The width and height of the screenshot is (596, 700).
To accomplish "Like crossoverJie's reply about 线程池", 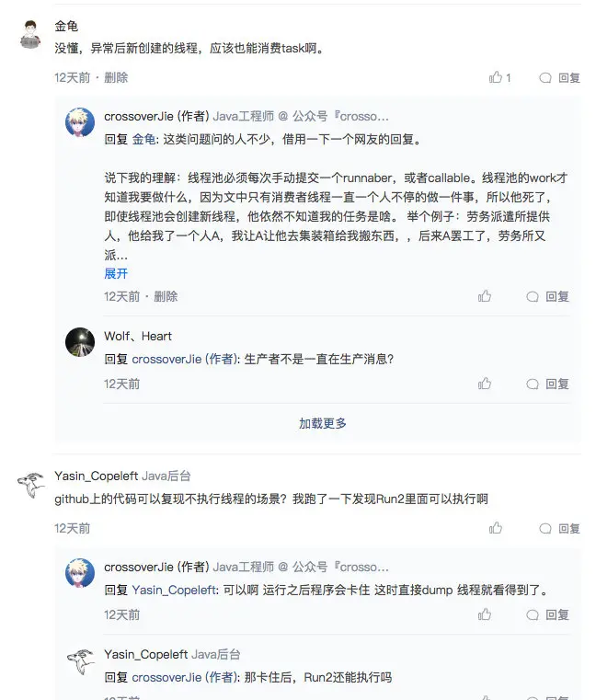I will click(x=485, y=296).
